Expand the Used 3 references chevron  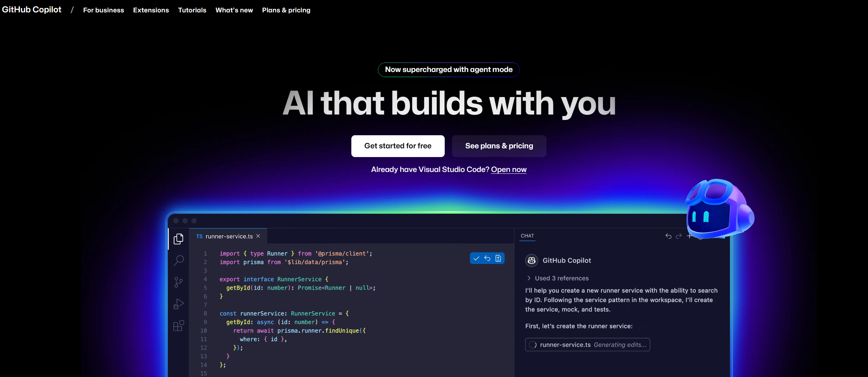(x=529, y=278)
